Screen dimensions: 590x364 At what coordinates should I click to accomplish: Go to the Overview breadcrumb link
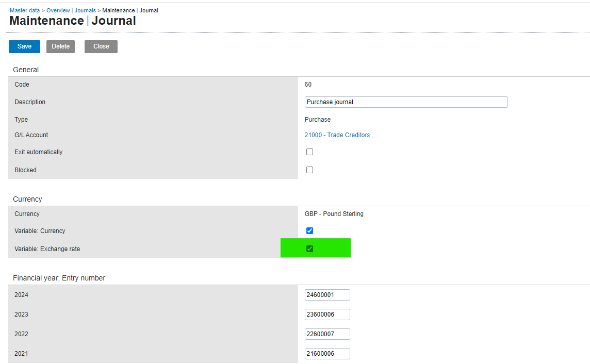(x=58, y=10)
